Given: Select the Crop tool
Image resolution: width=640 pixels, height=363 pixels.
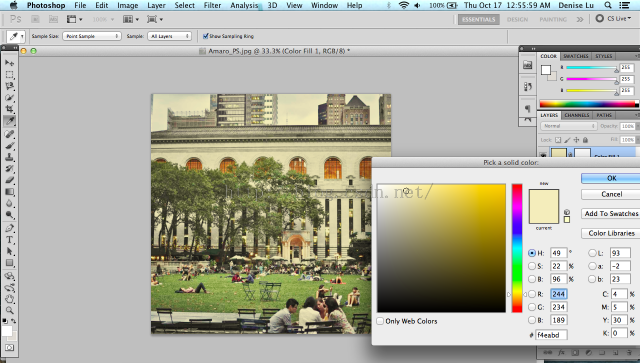Looking at the screenshot, I should (x=9, y=109).
